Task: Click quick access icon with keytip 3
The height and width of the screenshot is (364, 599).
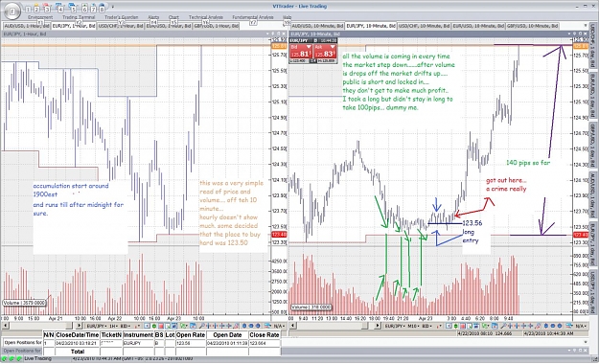Action: coord(47,9)
